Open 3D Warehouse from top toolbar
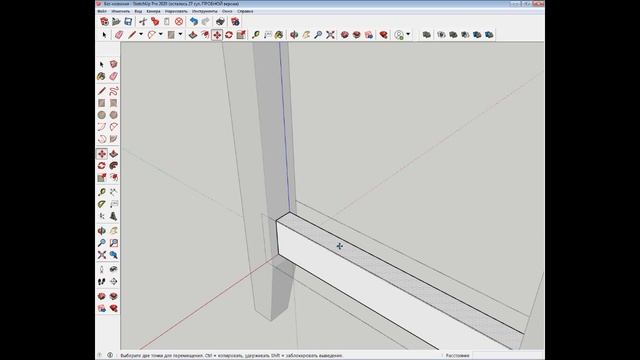Image resolution: width=640 pixels, height=360 pixels. click(x=345, y=35)
